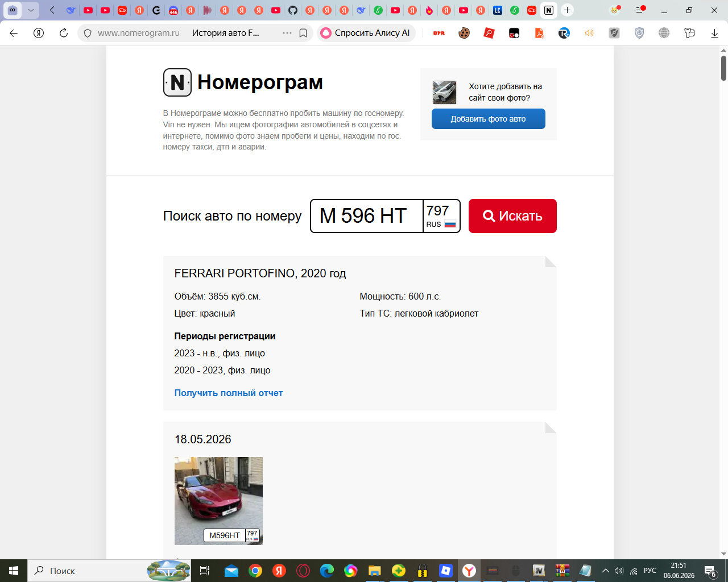Open the red search extension icon
This screenshot has height=582, width=728.
pos(489,33)
